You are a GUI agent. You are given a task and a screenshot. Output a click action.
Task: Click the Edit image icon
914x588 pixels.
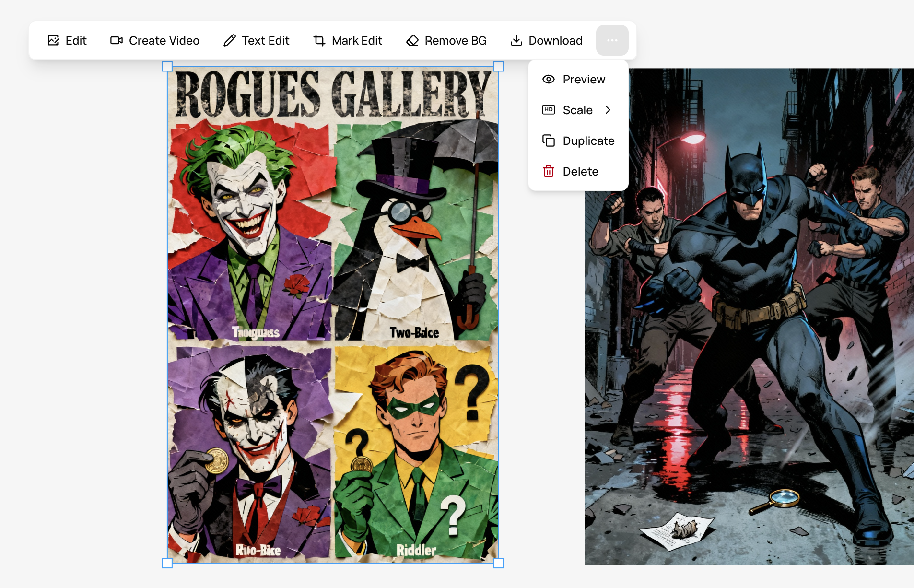tap(54, 41)
